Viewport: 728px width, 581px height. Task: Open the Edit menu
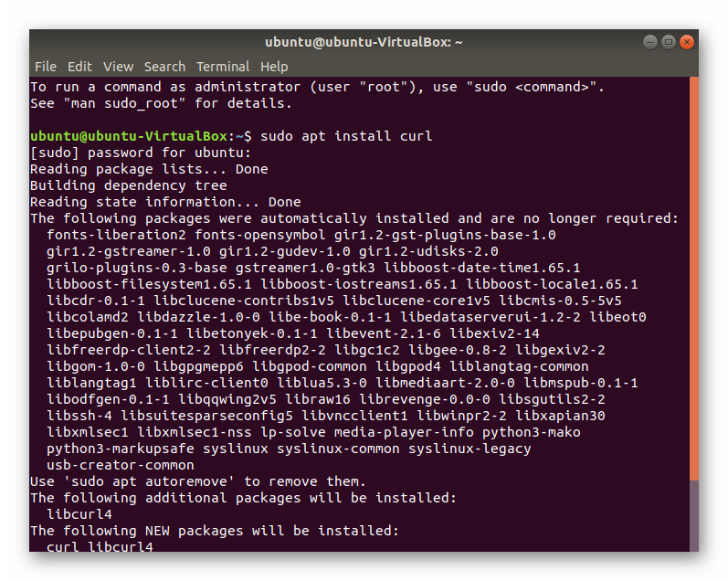(x=79, y=67)
